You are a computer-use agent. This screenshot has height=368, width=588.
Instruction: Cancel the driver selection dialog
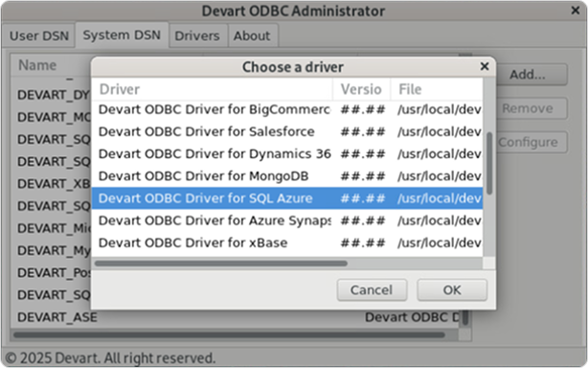[x=372, y=290]
